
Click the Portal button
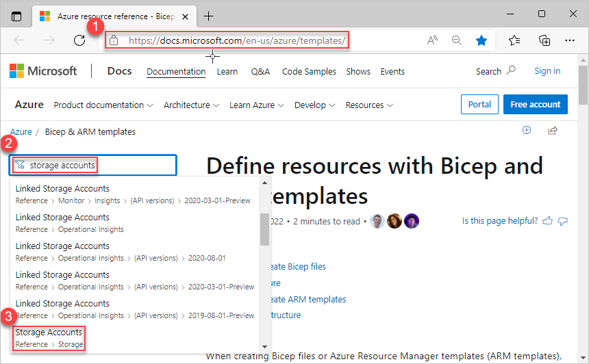479,104
